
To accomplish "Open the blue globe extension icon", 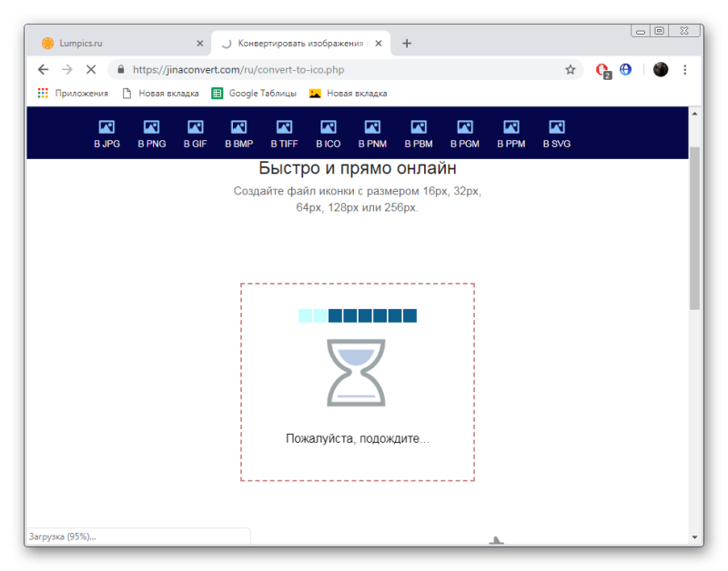I will tap(626, 70).
